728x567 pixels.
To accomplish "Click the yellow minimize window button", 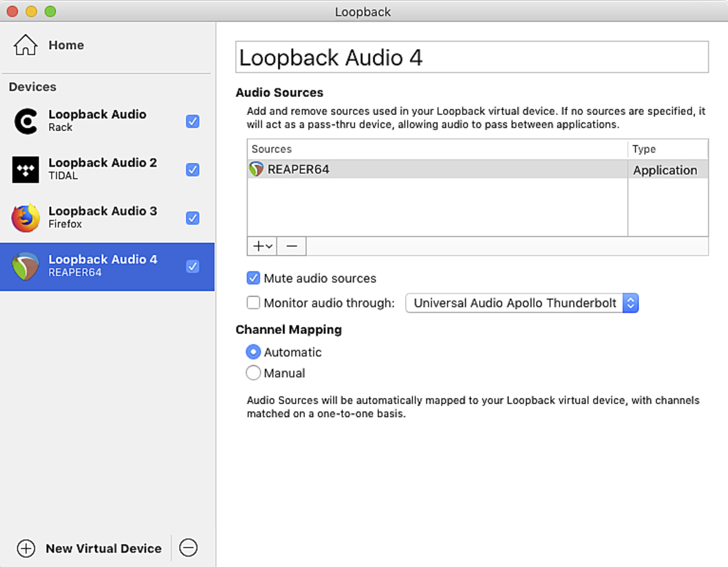I will click(31, 11).
